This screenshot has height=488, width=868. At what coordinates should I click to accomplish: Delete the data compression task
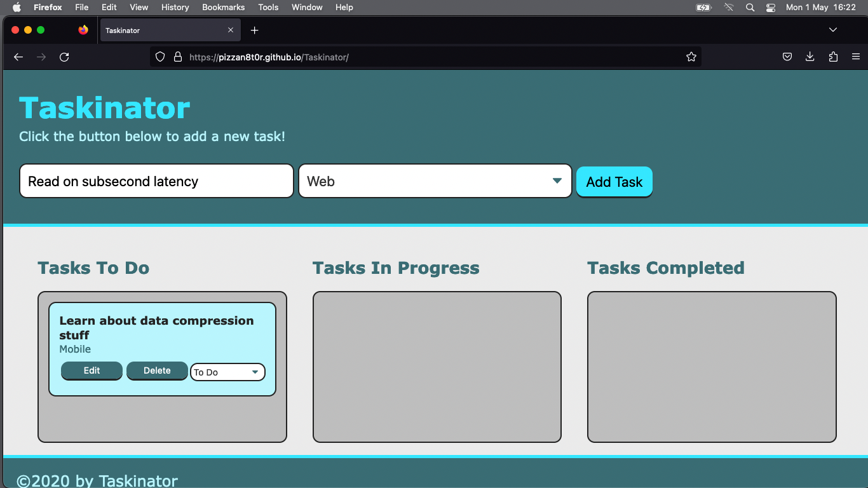click(157, 370)
